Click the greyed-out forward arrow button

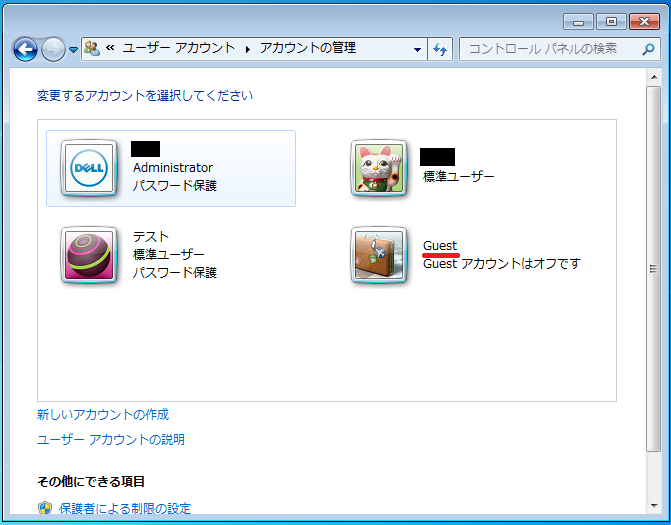click(x=53, y=49)
